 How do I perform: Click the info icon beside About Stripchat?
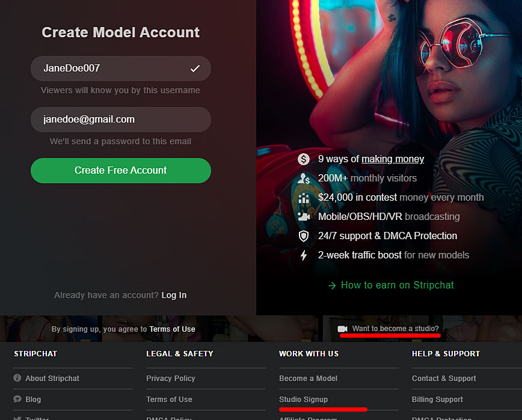click(16, 379)
